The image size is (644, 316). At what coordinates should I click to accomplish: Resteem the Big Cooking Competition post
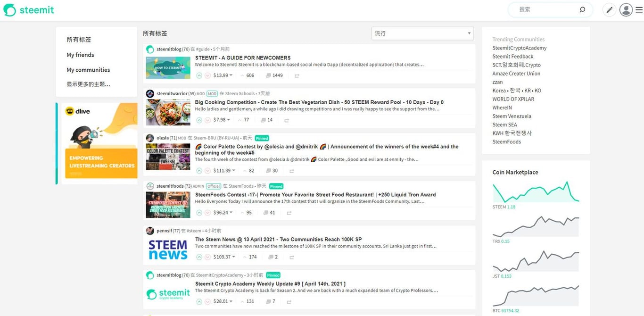(286, 120)
